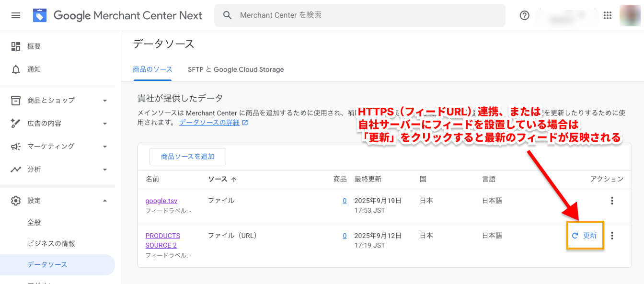
Task: Click the 広告の内容 wand icon
Action: 16,123
